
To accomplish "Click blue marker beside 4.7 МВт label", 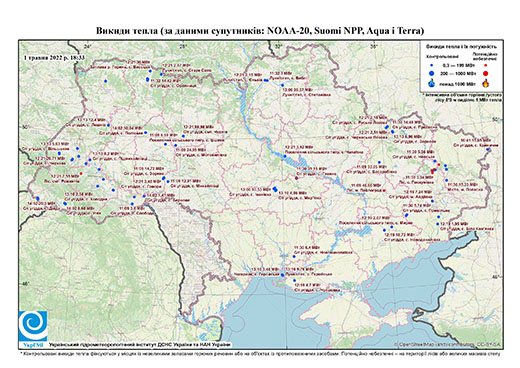I will (x=295, y=281).
